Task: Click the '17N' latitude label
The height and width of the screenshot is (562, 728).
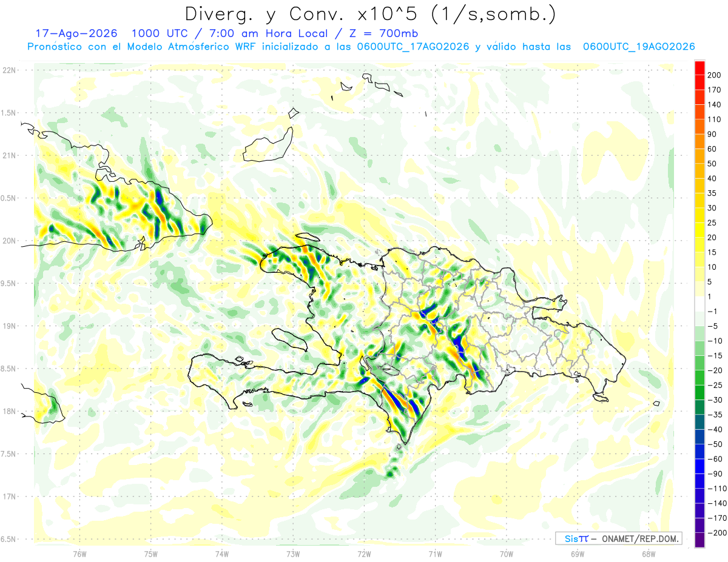Action: click(x=9, y=497)
